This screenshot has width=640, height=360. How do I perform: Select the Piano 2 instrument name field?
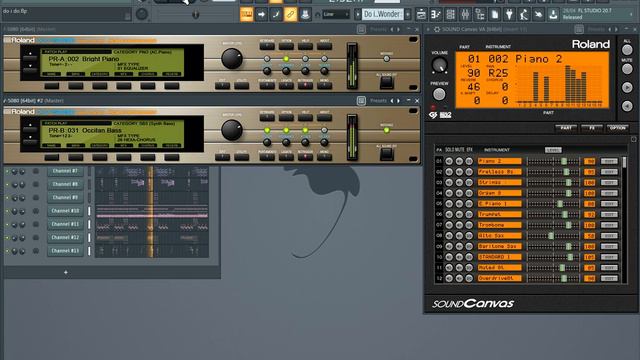(500, 161)
